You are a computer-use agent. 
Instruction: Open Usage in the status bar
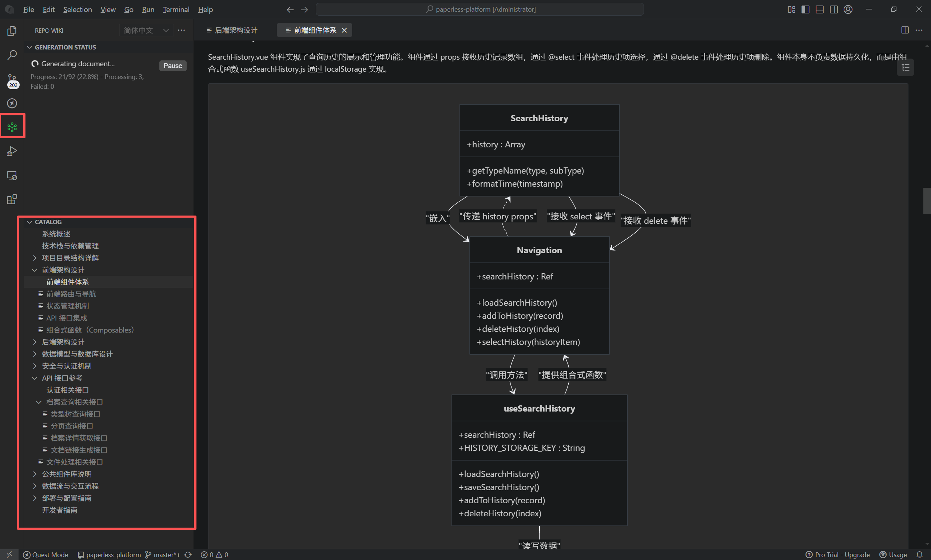893,554
